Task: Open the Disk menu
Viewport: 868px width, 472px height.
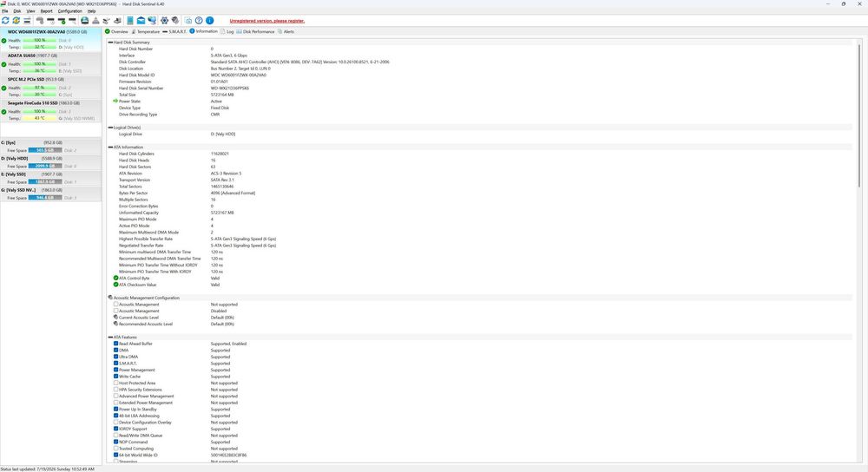Action: tap(17, 11)
